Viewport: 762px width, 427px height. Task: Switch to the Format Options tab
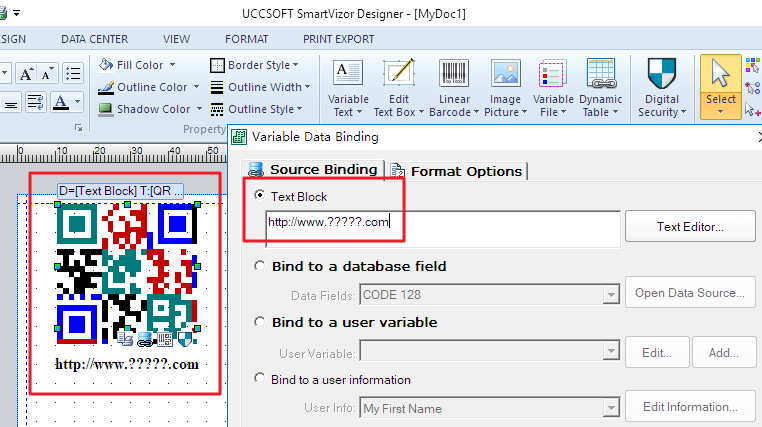click(456, 171)
